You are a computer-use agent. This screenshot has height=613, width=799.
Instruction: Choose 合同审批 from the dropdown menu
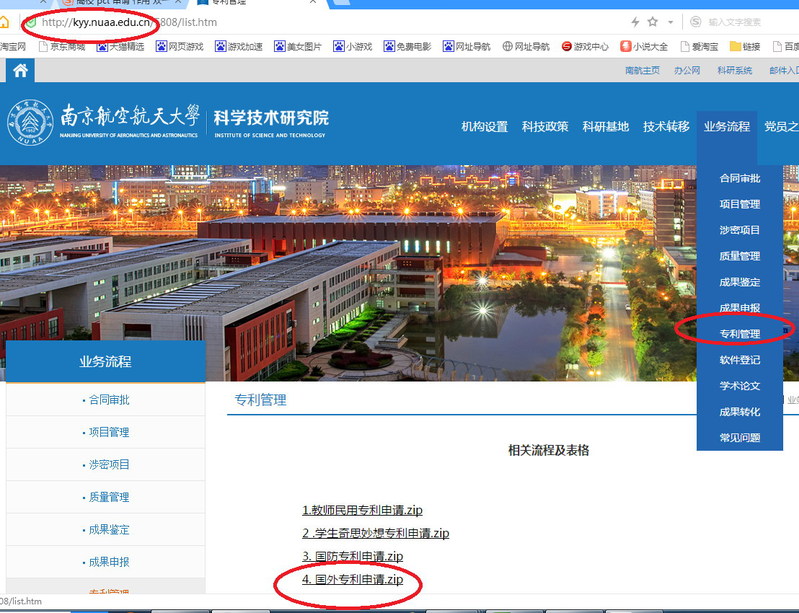click(x=740, y=178)
